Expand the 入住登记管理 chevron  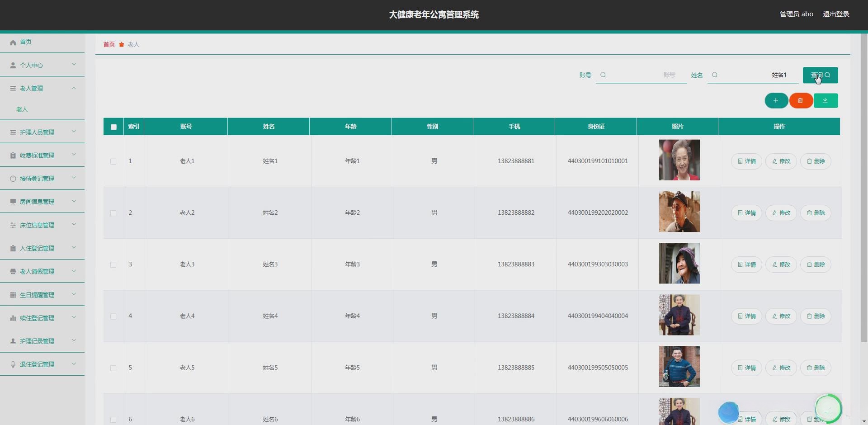74,247
